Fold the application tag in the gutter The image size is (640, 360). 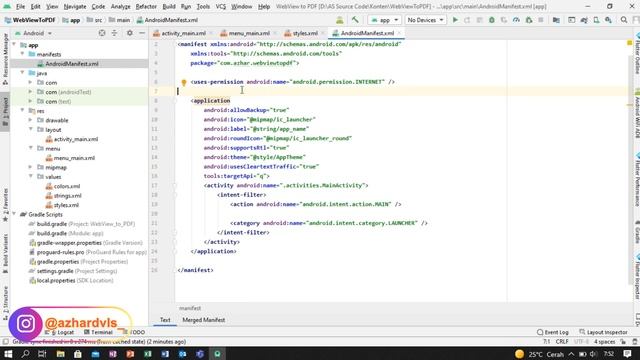pos(175,101)
